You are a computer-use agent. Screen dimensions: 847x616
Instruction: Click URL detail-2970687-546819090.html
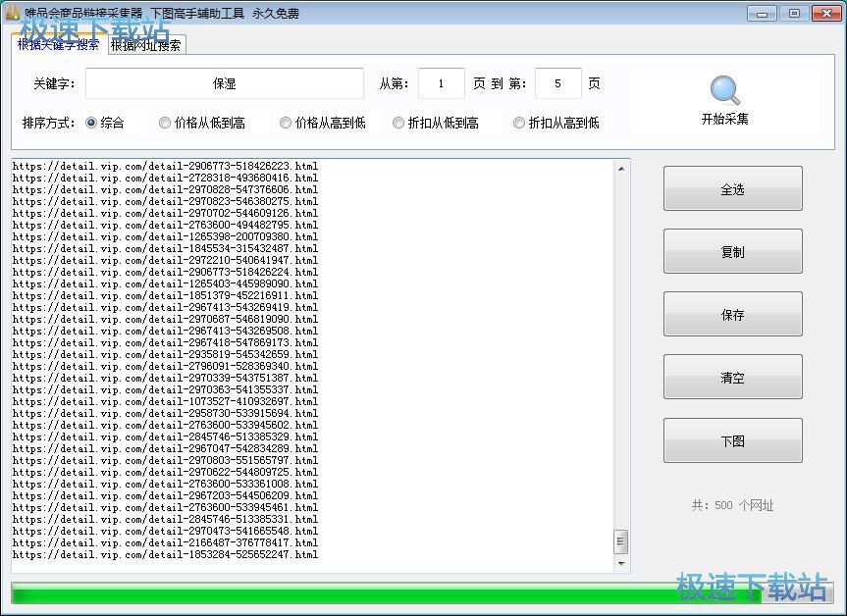click(x=165, y=319)
